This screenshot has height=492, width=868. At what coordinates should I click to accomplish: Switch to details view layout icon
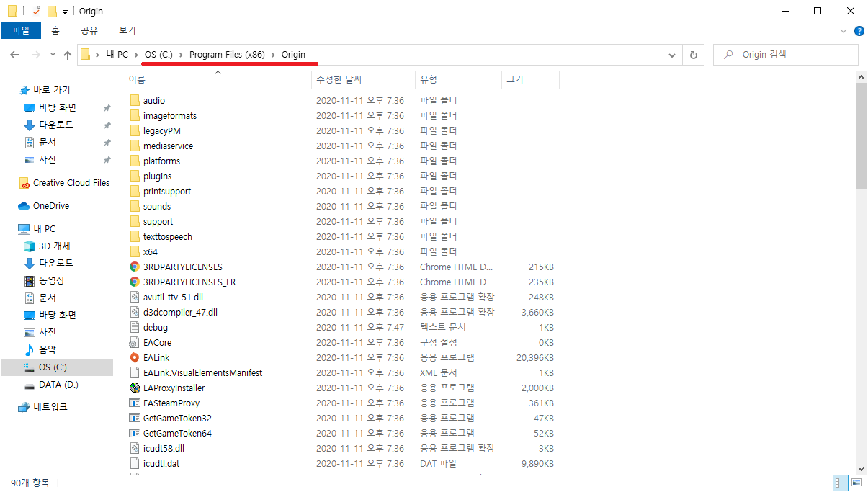click(x=841, y=483)
